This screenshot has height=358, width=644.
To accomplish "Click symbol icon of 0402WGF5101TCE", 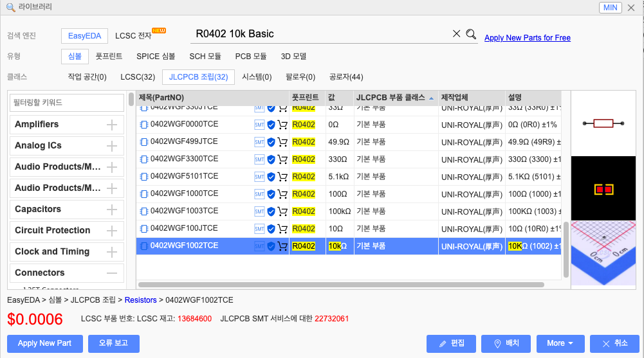I will (143, 177).
